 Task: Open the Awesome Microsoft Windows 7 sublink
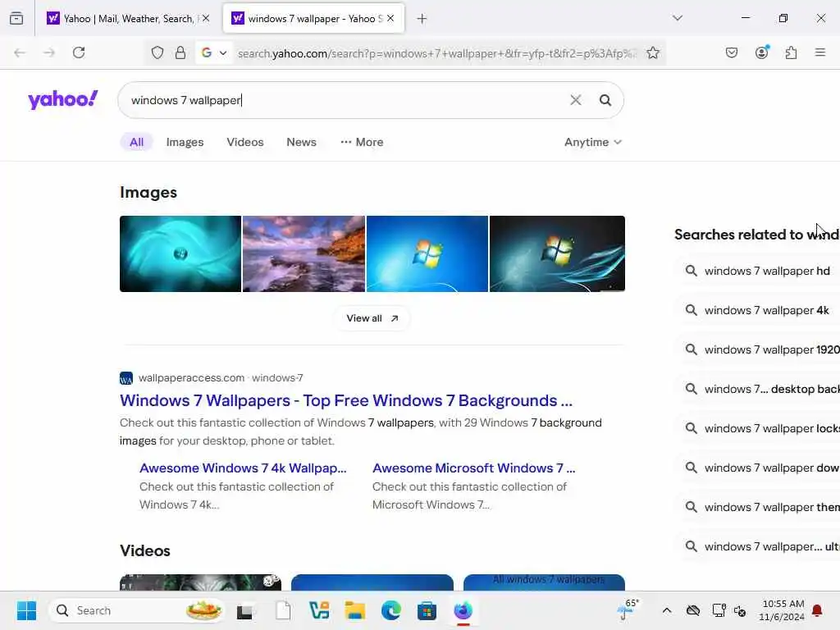coord(473,468)
